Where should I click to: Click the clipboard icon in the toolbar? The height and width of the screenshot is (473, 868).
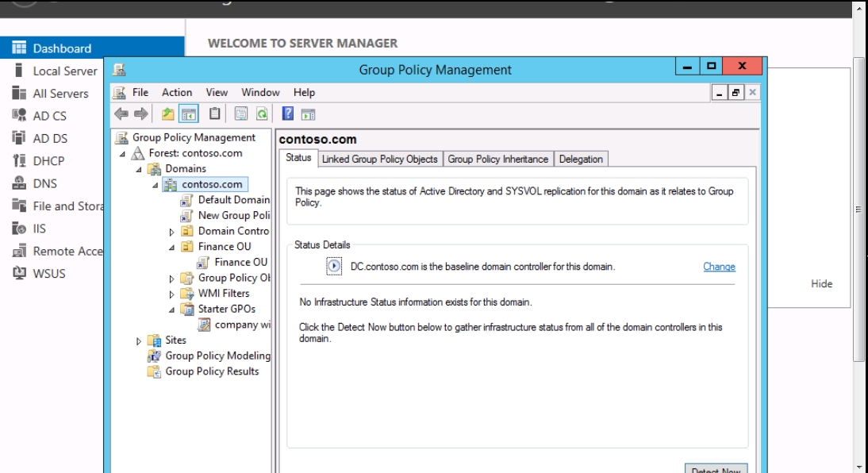[x=215, y=114]
